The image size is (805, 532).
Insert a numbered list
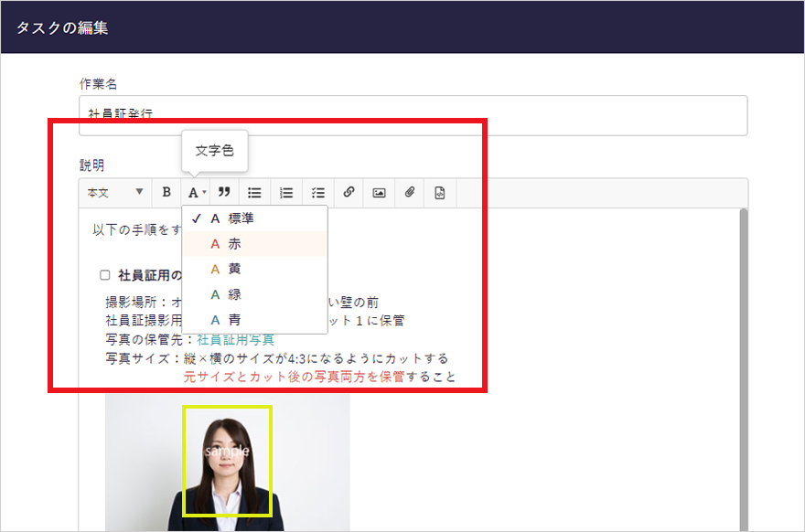click(x=286, y=193)
